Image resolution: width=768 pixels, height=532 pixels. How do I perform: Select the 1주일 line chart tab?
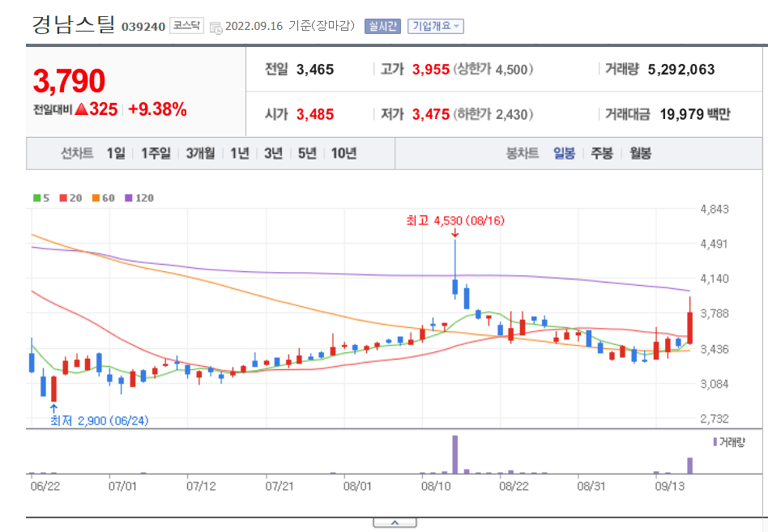pos(156,153)
